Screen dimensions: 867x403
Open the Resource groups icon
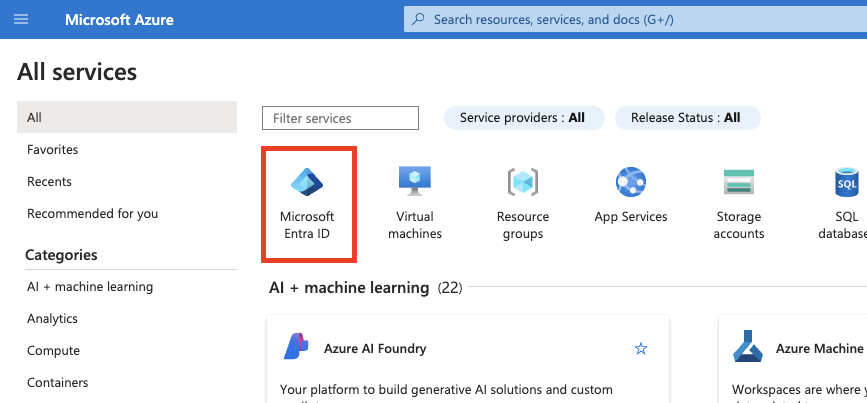click(523, 181)
